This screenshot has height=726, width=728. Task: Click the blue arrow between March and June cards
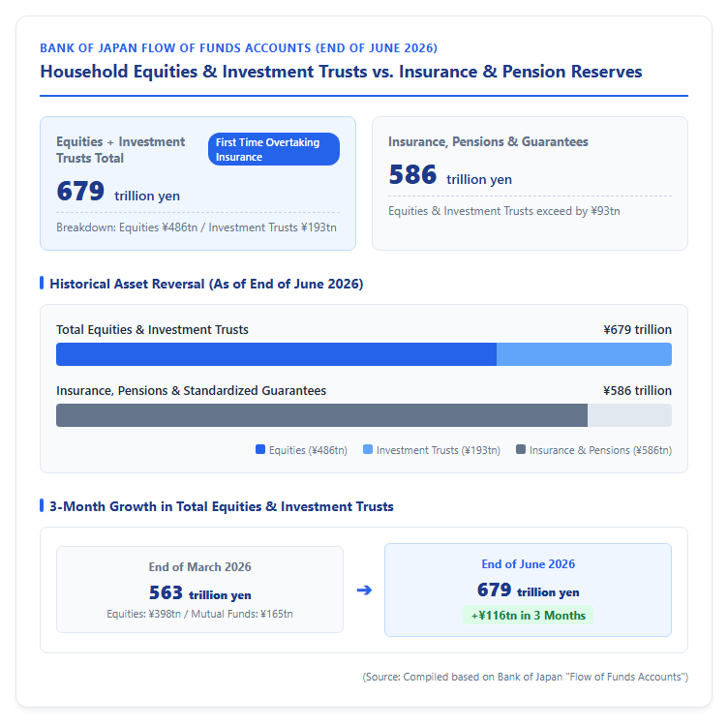click(x=364, y=590)
